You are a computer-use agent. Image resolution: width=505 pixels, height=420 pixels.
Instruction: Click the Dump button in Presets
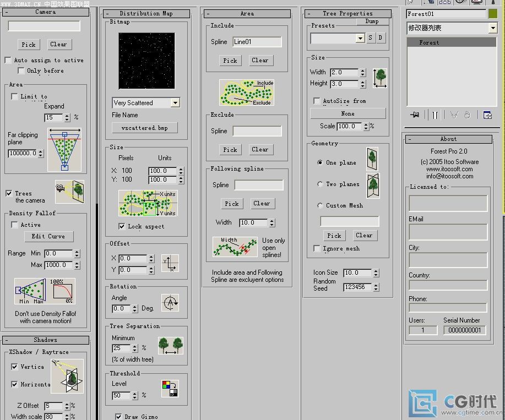pyautogui.click(x=372, y=21)
